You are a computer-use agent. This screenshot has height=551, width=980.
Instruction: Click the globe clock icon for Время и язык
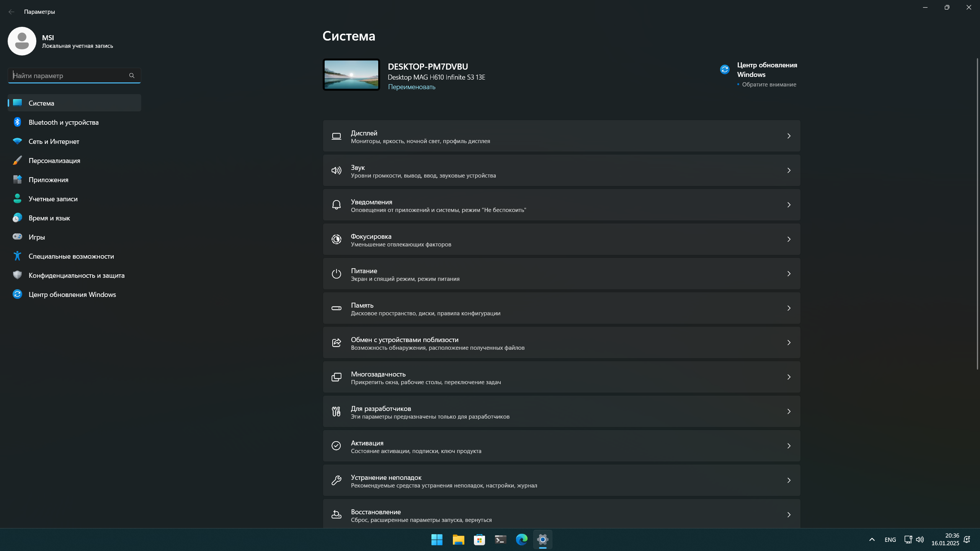[17, 218]
